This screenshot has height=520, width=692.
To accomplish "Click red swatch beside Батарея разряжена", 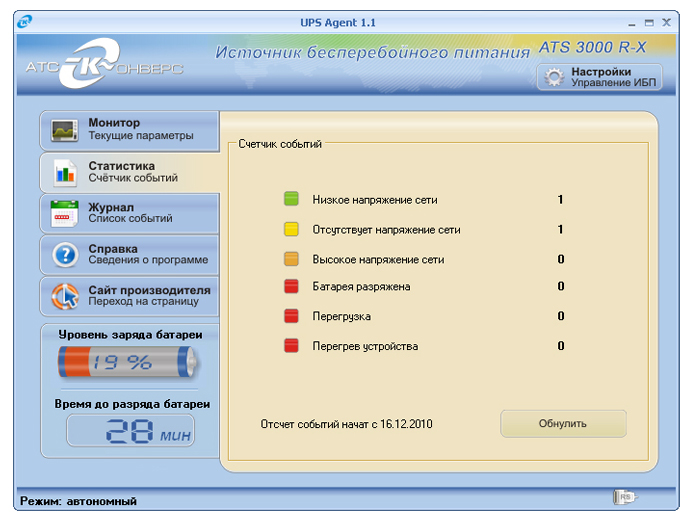I will tap(291, 286).
